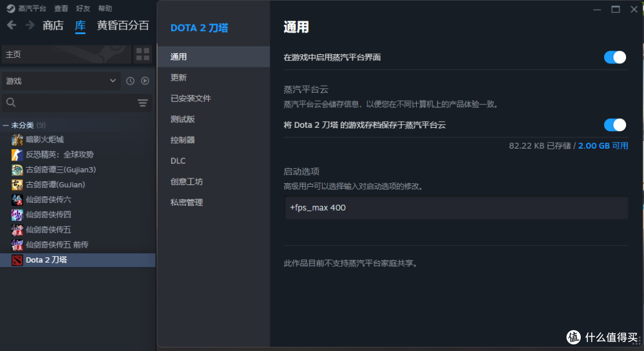Open the library filter options icon
The image size is (644, 351).
coord(143,103)
